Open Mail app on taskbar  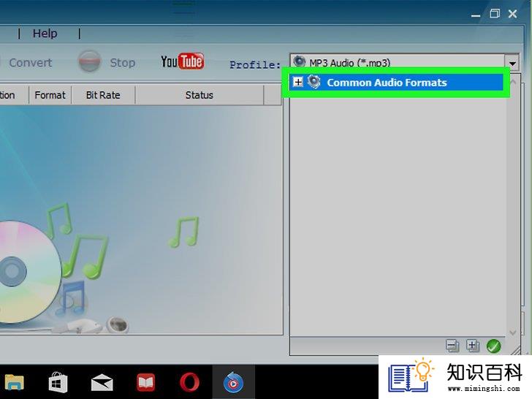(x=102, y=382)
